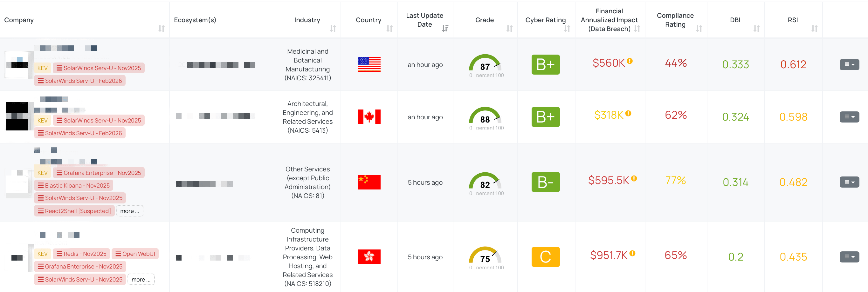Open the row actions dropdown on the first row
The width and height of the screenshot is (868, 292).
[849, 64]
